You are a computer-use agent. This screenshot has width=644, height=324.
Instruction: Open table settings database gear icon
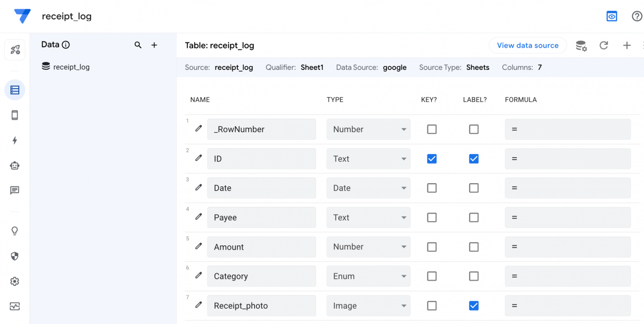581,46
